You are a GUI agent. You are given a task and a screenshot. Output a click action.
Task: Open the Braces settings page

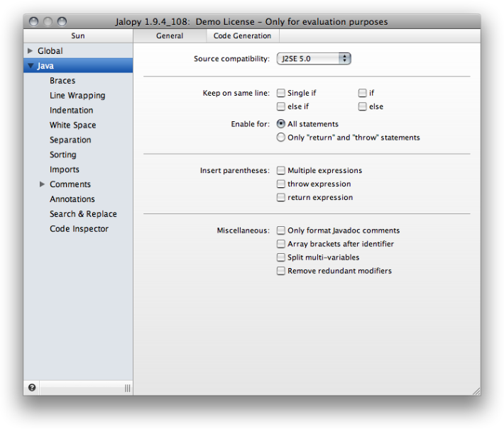click(x=62, y=81)
